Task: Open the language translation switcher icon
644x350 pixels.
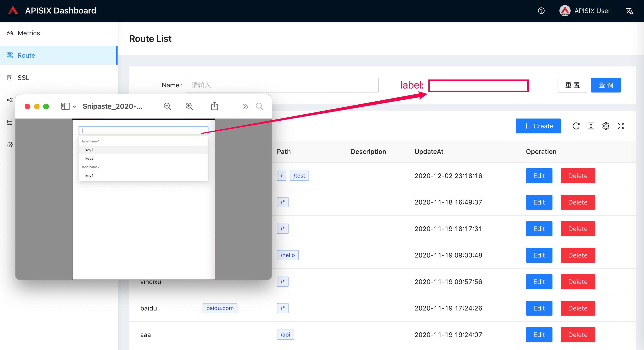Action: coord(629,11)
